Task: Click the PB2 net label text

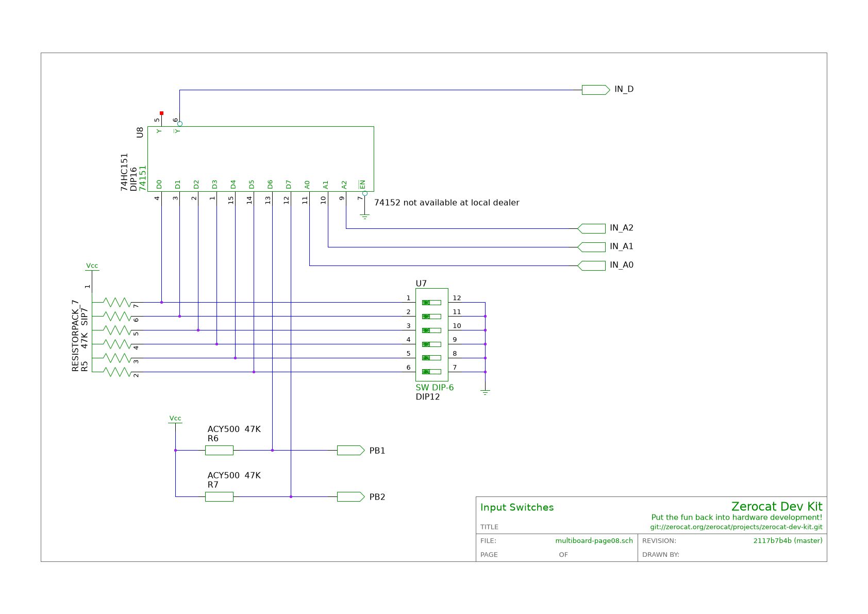Action: [x=377, y=497]
